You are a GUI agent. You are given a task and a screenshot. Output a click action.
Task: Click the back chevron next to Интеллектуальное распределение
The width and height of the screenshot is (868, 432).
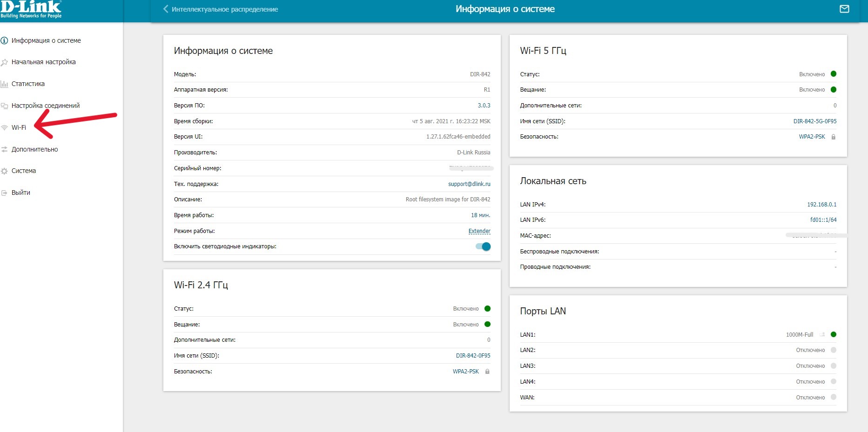click(x=166, y=9)
